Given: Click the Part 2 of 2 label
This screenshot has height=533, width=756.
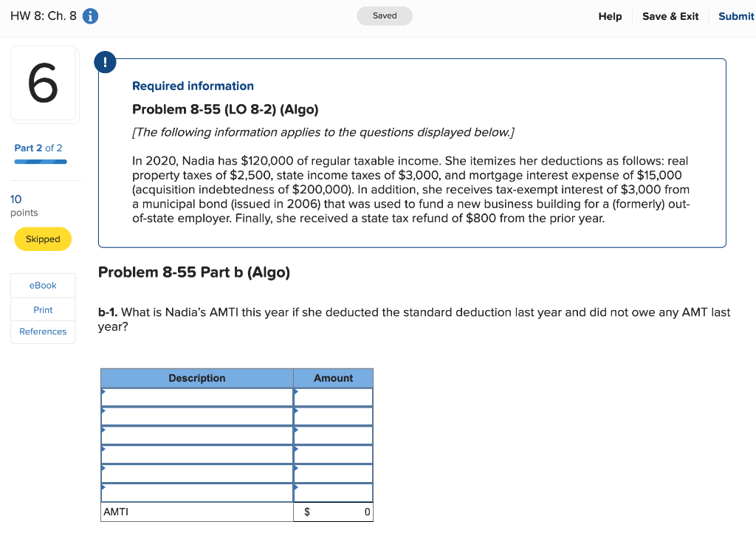Looking at the screenshot, I should pos(38,148).
